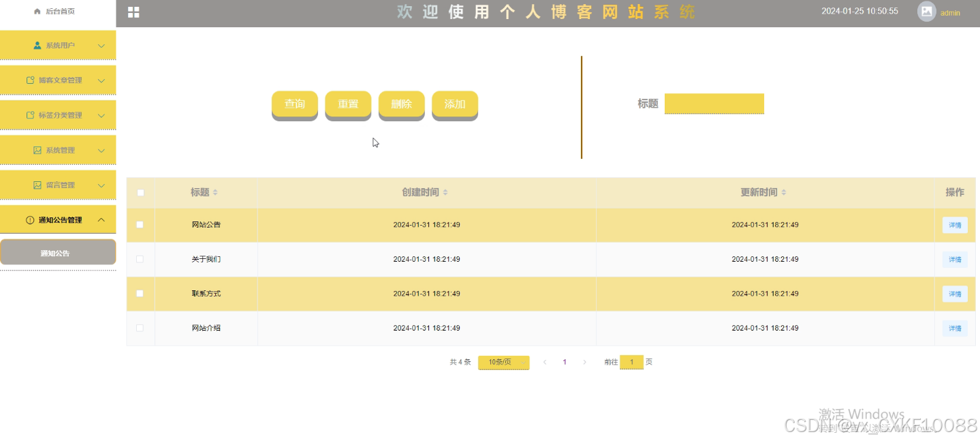
Task: Expand the 标签分类管理 menu chevron
Action: tap(101, 115)
